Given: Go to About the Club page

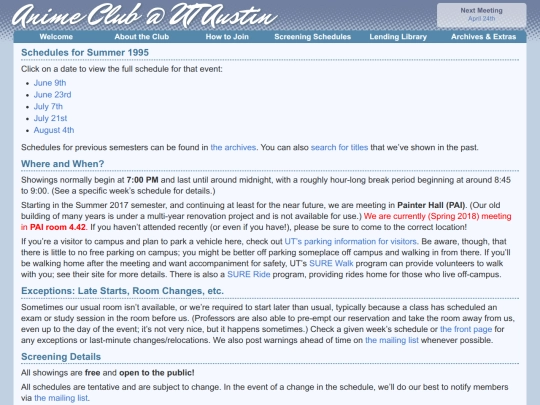Looking at the screenshot, I should pos(142,37).
